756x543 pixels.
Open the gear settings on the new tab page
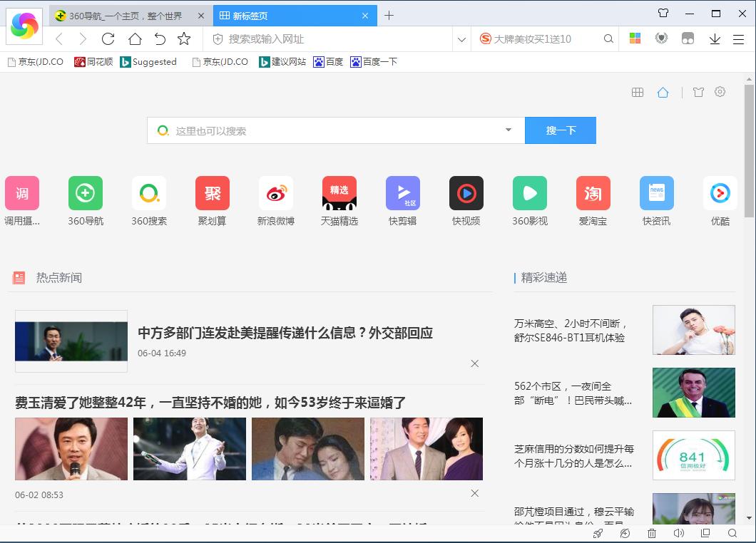(x=720, y=92)
